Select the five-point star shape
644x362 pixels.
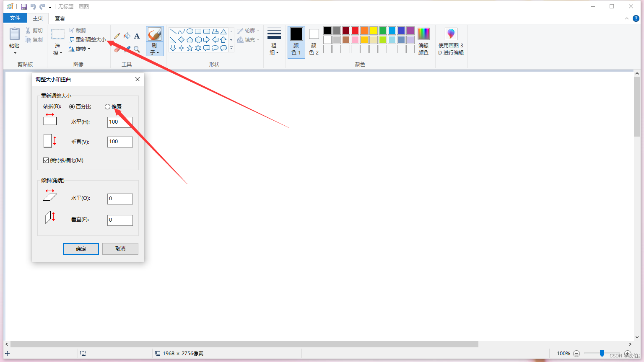click(x=190, y=48)
